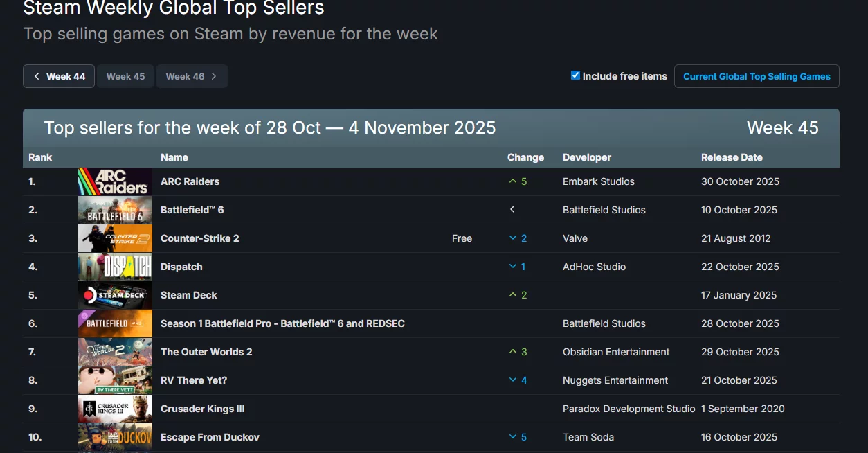868x453 pixels.
Task: Go to next Week 46
Action: [192, 76]
